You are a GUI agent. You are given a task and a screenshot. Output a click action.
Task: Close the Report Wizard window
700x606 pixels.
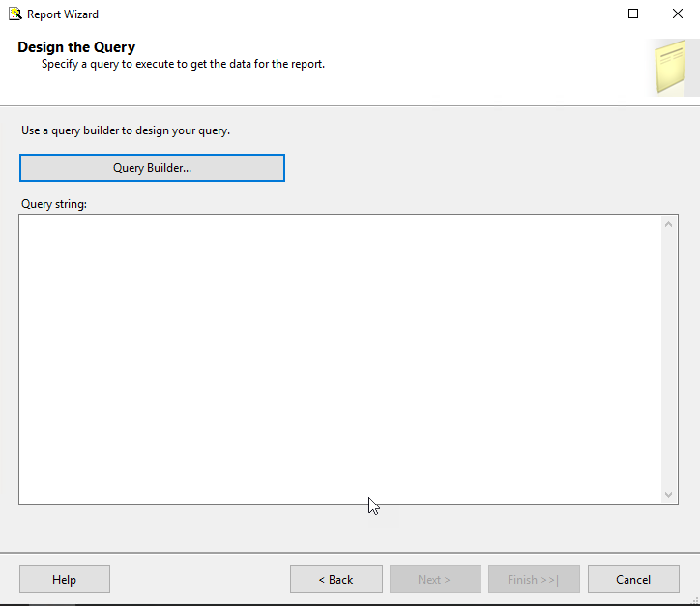point(678,14)
